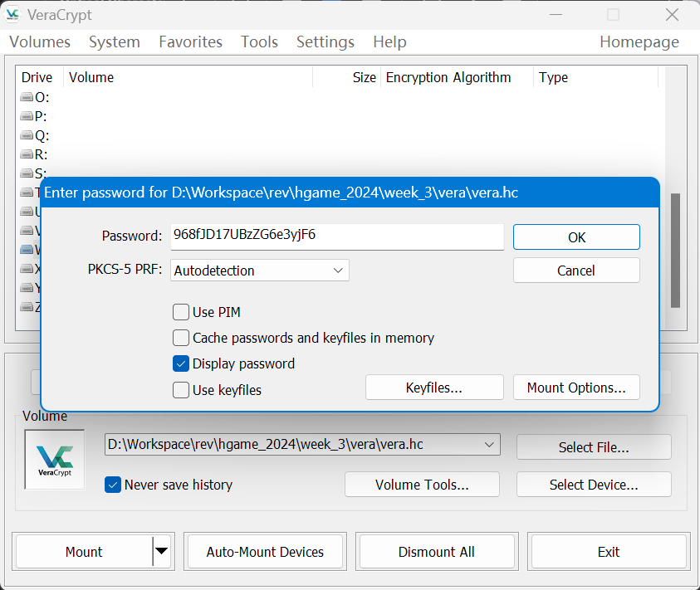Select the P: drive icon
Image resolution: width=700 pixels, height=590 pixels.
pyautogui.click(x=27, y=116)
